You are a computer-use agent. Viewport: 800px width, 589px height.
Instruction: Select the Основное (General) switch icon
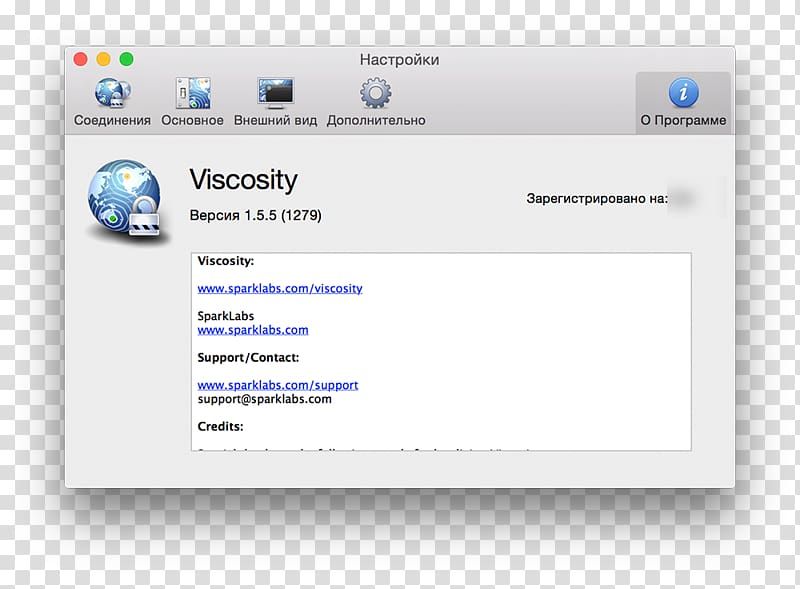191,93
